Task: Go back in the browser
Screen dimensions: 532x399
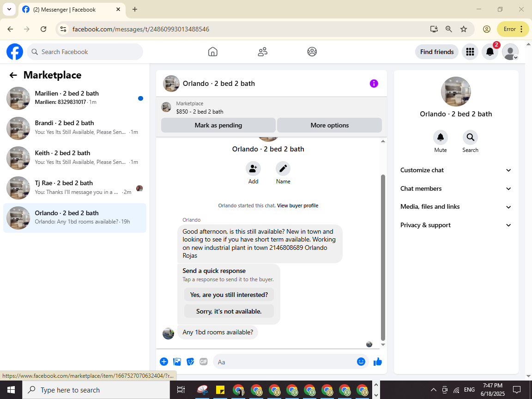Action: (x=10, y=29)
